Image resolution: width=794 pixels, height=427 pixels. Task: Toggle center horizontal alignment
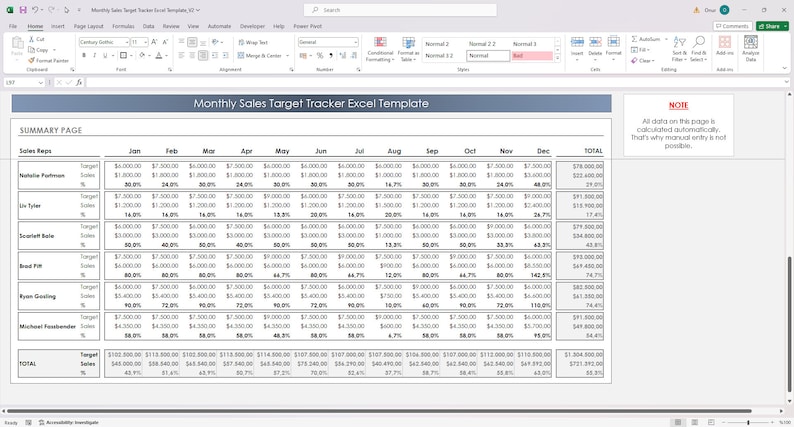point(192,55)
